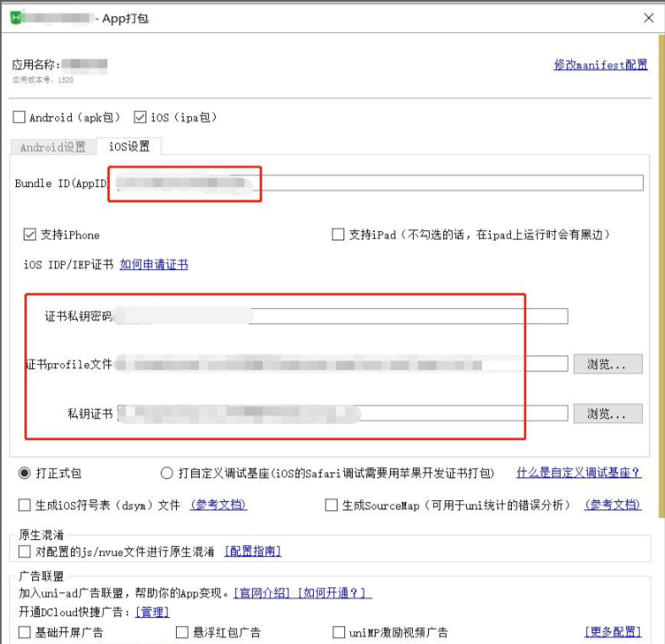Click the 证书私钥密码 input field
Screen dimensions: 665x644
pyautogui.click(x=342, y=316)
